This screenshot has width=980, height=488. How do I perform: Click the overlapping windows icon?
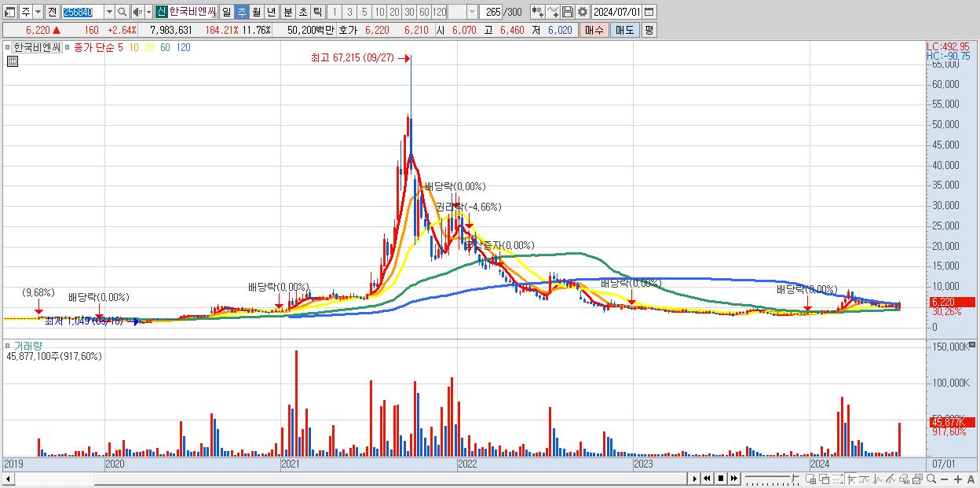(x=825, y=479)
